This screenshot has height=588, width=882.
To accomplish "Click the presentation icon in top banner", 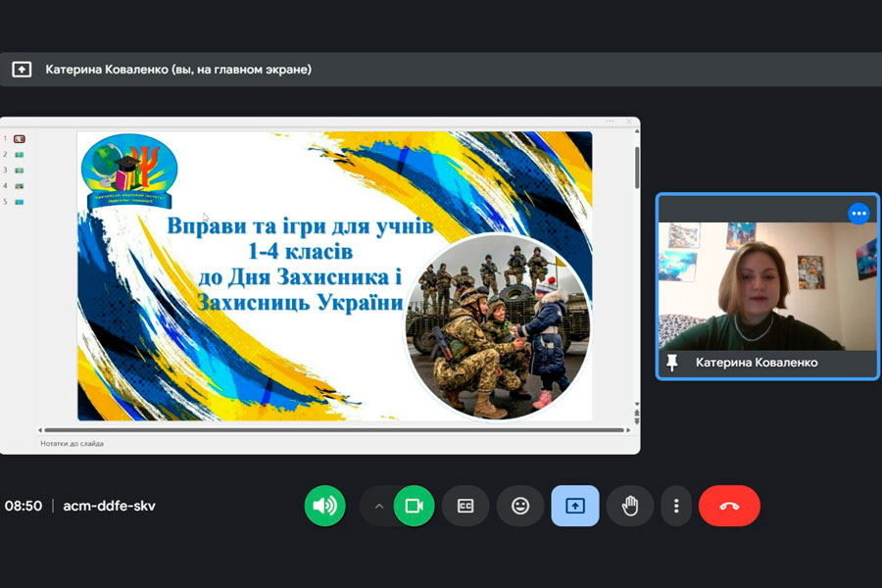I will pyautogui.click(x=22, y=70).
